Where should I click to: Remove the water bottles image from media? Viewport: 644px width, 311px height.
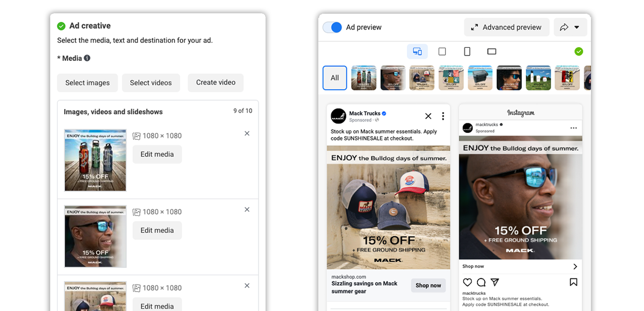247,133
